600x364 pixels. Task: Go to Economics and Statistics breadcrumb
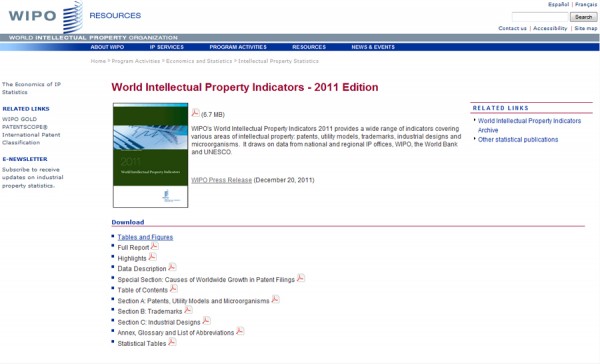click(199, 61)
